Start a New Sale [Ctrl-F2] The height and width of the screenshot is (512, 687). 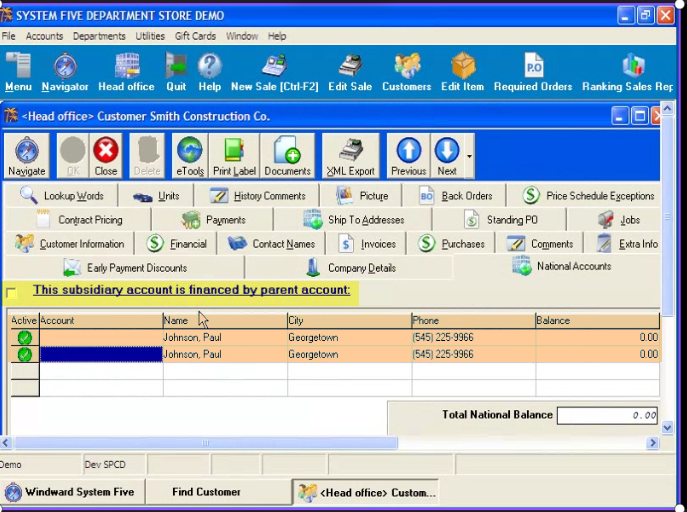[275, 72]
